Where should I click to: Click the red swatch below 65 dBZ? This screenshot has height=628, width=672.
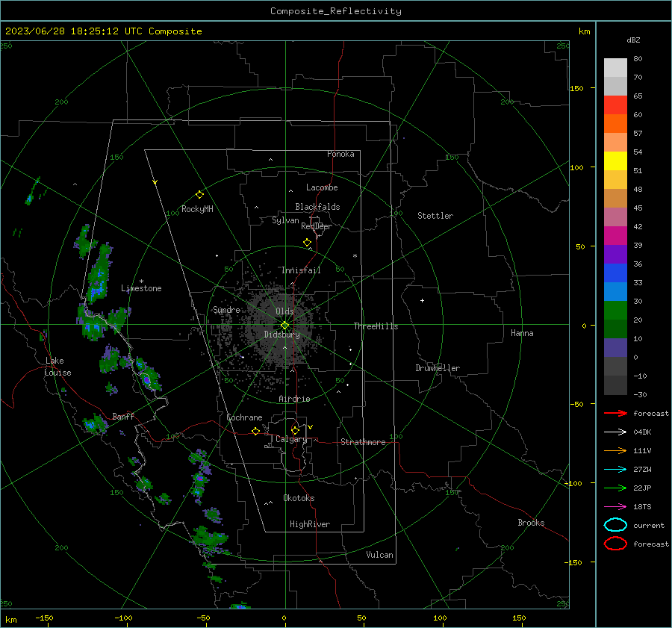click(x=615, y=105)
